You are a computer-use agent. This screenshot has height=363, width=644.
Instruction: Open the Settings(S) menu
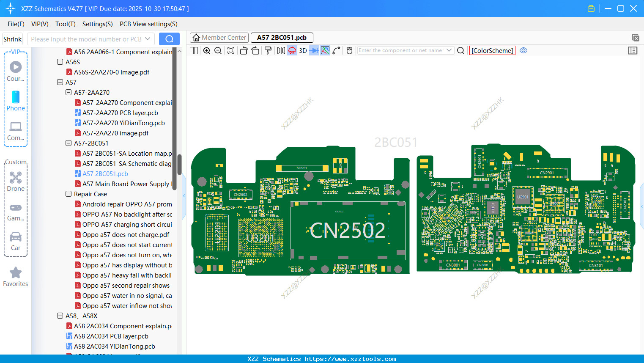[98, 24]
